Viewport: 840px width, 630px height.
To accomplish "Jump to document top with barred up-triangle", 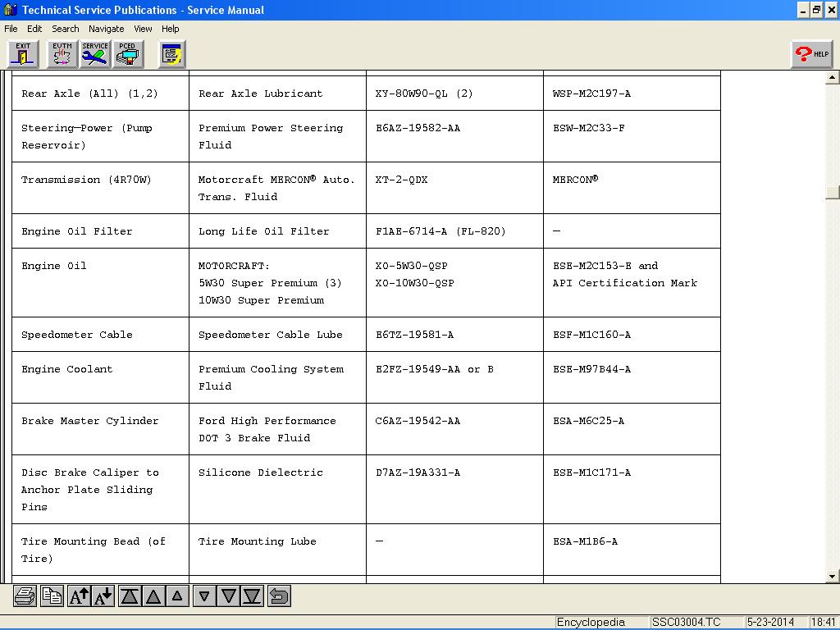I will coord(130,596).
